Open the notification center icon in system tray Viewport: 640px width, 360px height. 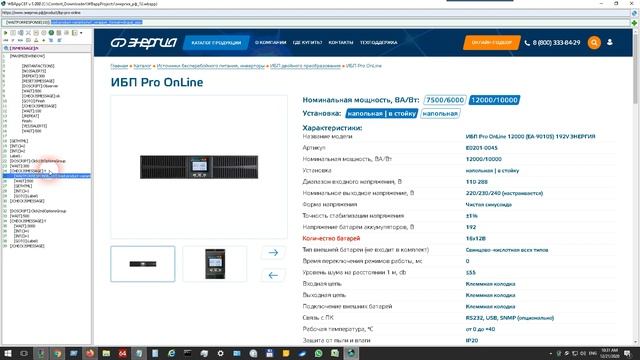point(627,353)
